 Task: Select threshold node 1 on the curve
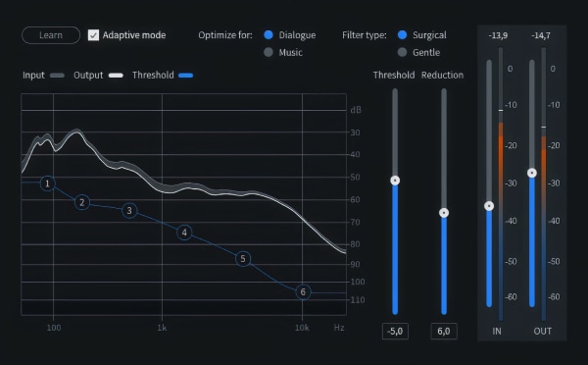(x=48, y=183)
